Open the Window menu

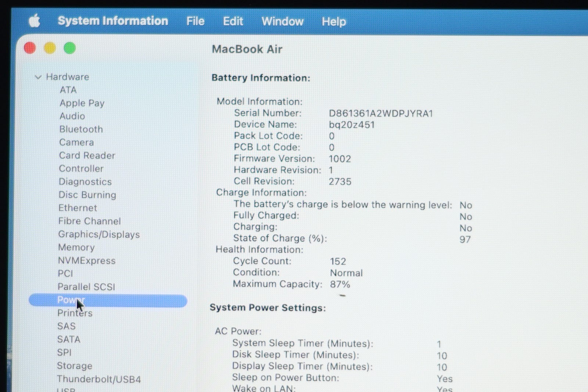tap(282, 22)
